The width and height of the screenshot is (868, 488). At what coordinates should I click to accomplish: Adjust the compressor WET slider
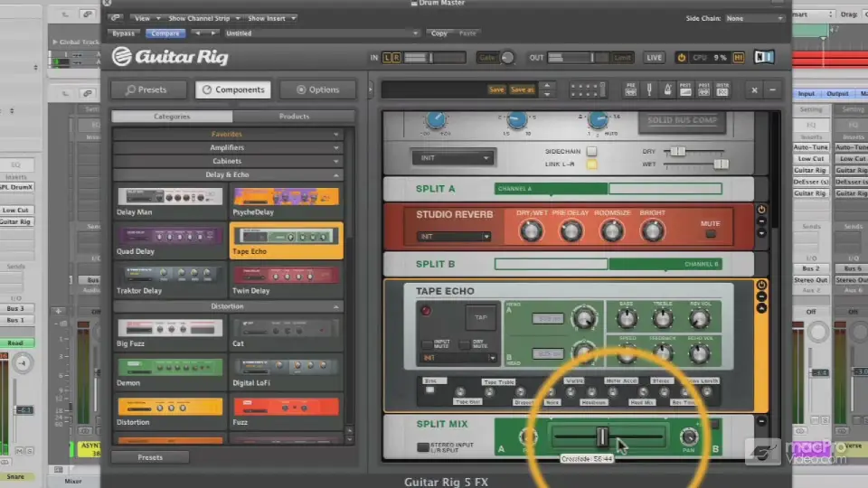(x=721, y=164)
